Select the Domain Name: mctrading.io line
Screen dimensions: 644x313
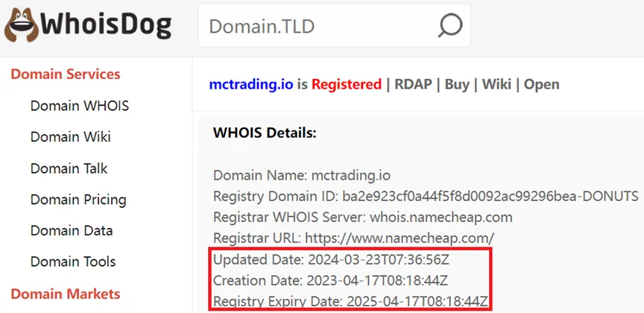pos(302,176)
